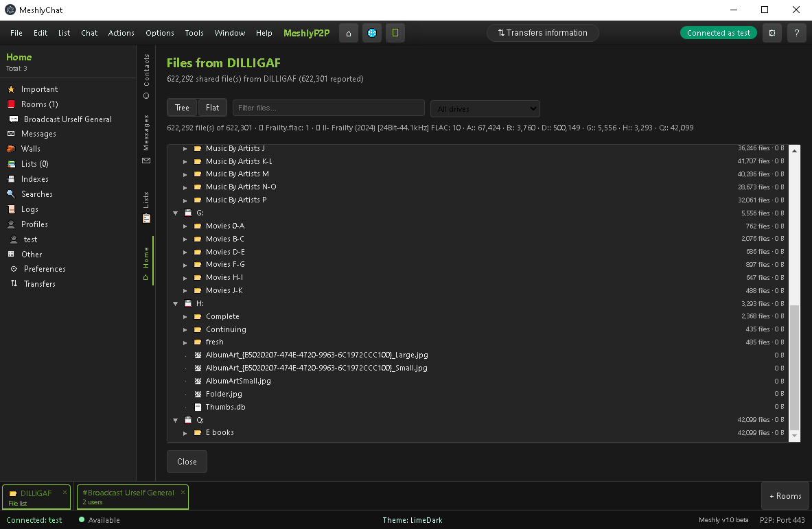
Task: Expand the Continuing folder
Action: pos(185,330)
